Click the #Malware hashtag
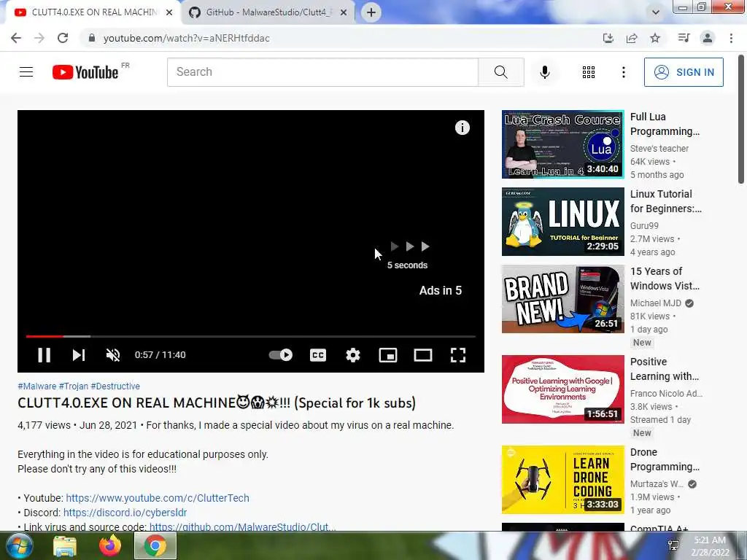The height and width of the screenshot is (560, 747). (x=36, y=386)
